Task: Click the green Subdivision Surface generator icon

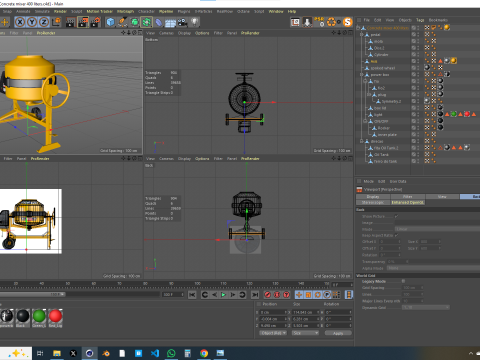Action: [x=135, y=22]
